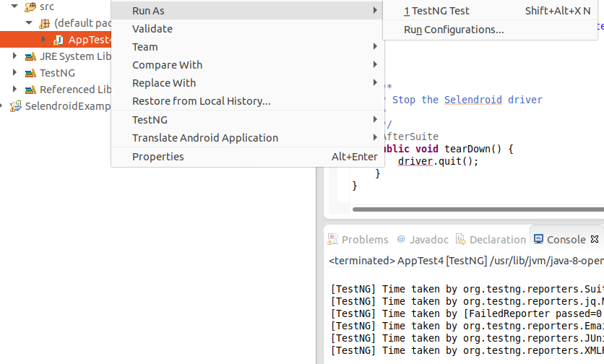This screenshot has width=604, height=364.
Task: Open the TestNG context submenu
Action: pyautogui.click(x=246, y=120)
